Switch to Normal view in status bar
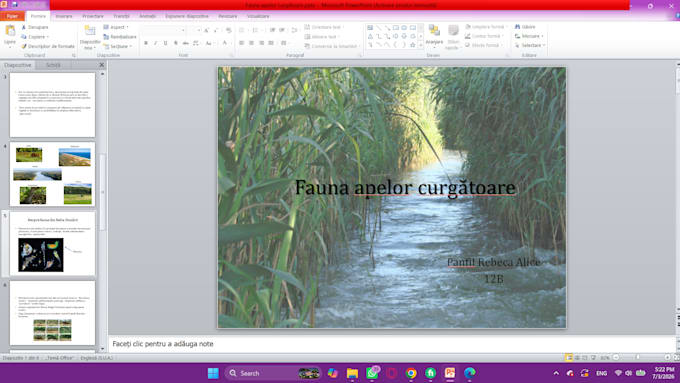680x383 pixels. click(569, 357)
